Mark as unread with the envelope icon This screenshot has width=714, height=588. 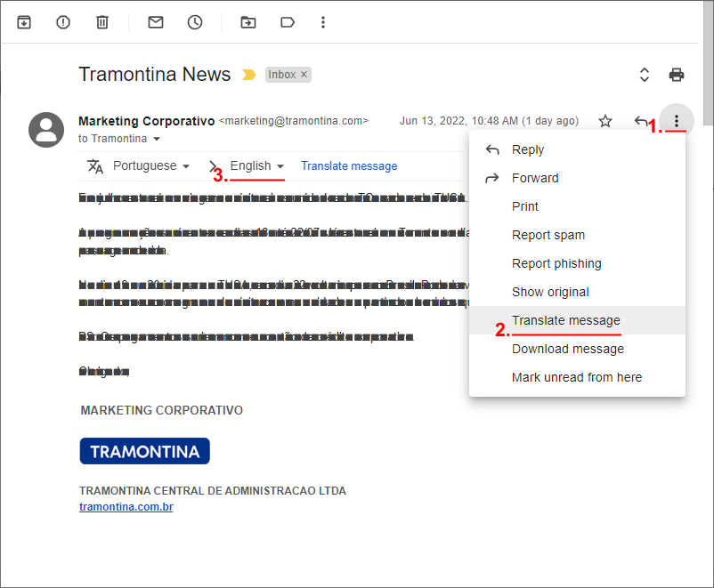pyautogui.click(x=156, y=22)
